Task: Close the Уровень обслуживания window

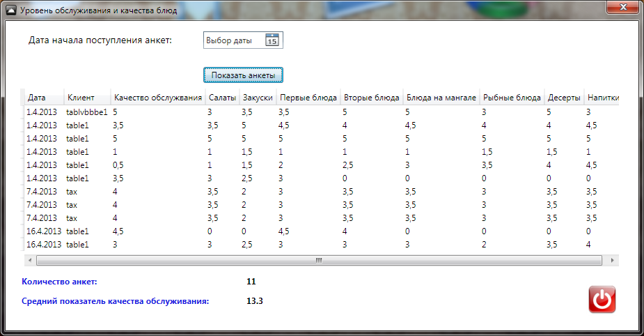Action: pos(622,7)
